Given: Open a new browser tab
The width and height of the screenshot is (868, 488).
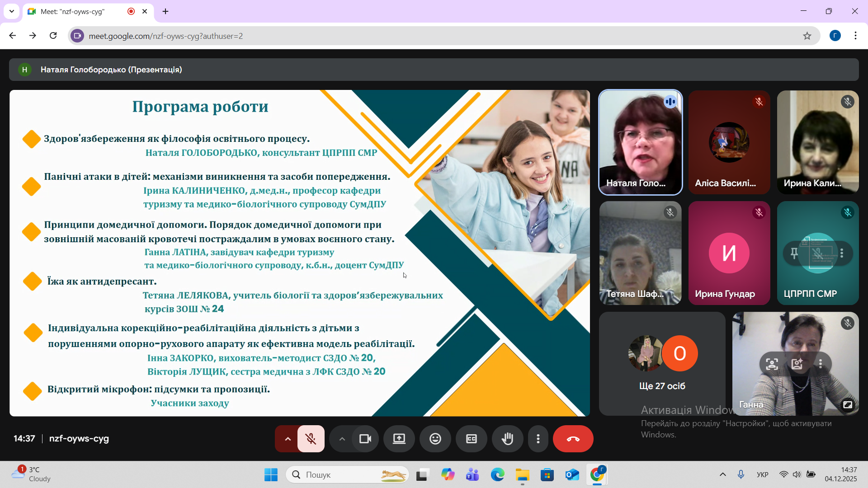Looking at the screenshot, I should point(165,11).
